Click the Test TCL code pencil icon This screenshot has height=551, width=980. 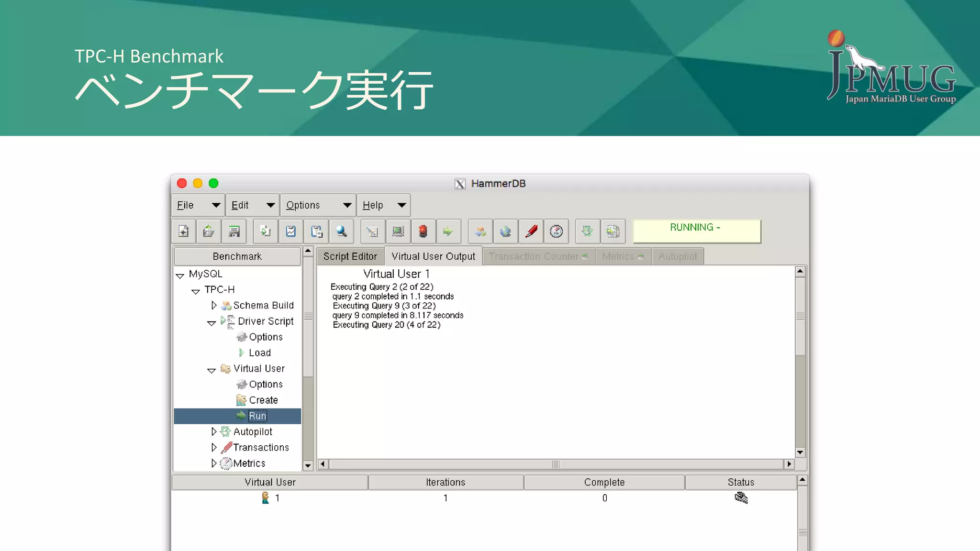tap(372, 231)
